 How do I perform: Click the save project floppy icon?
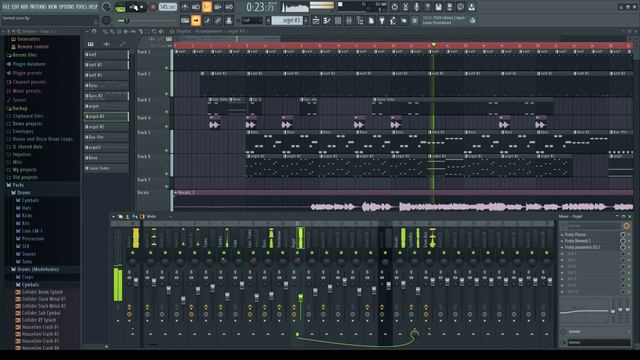438,7
